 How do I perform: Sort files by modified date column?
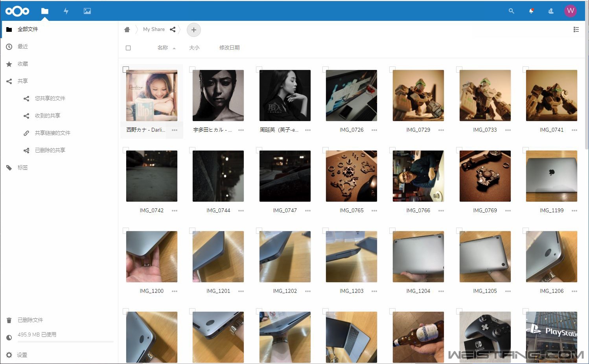(x=229, y=48)
